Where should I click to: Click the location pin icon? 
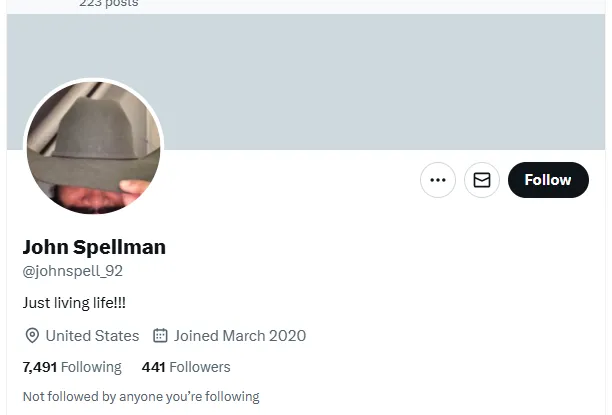[31, 336]
